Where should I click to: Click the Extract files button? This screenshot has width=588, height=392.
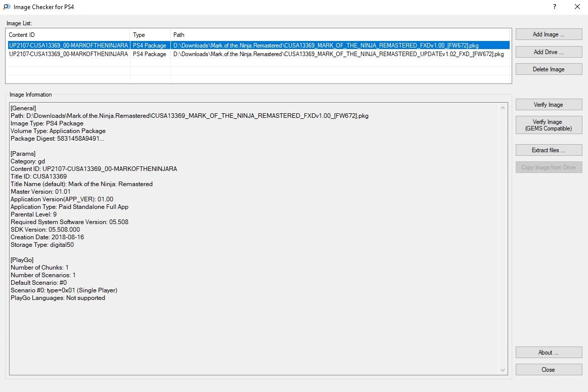point(549,150)
